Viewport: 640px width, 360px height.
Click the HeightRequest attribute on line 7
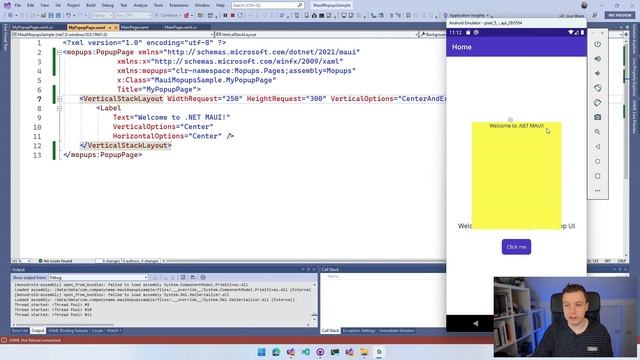click(x=287, y=99)
